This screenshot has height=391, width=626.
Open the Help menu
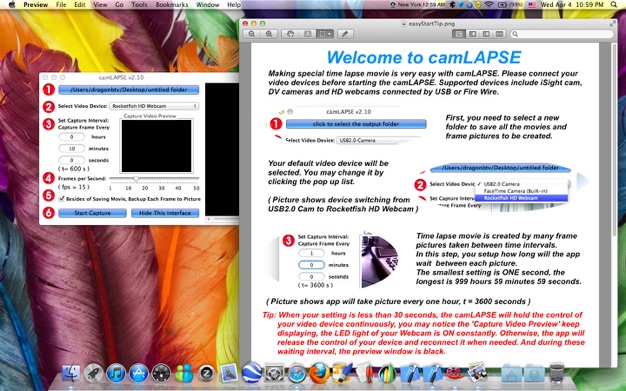coord(234,5)
